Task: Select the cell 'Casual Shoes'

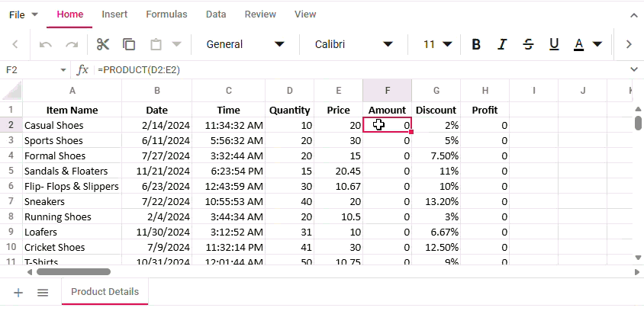Action: [72, 125]
